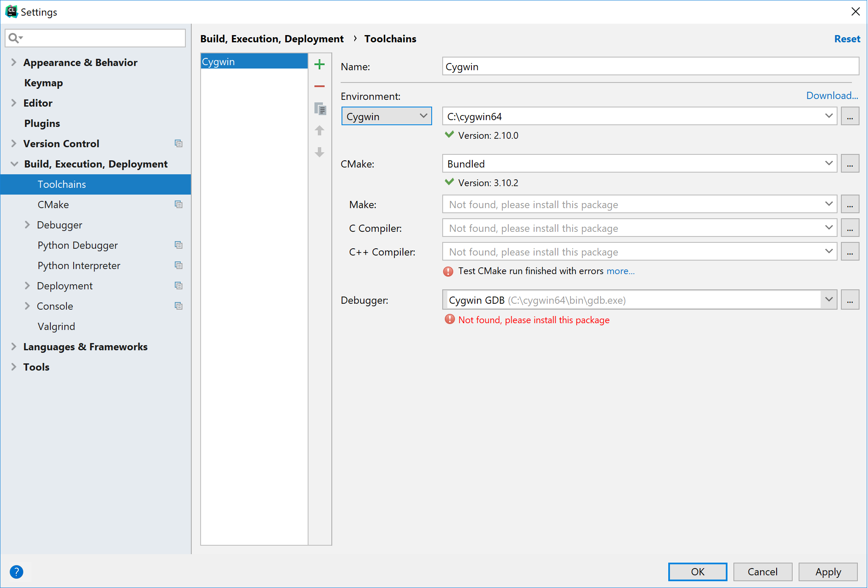Open the Make dropdown
Viewport: 868px width, 588px height.
click(x=829, y=204)
